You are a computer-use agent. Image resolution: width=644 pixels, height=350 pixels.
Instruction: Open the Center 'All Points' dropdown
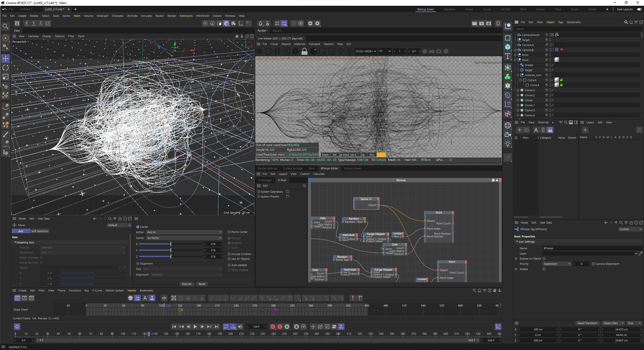click(184, 238)
